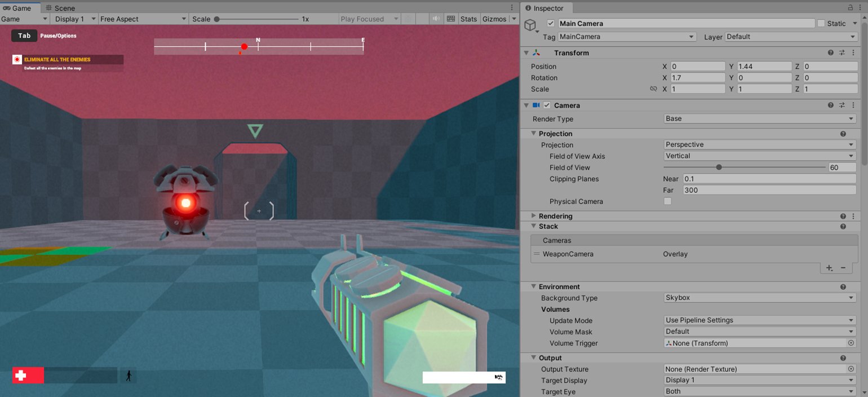The image size is (868, 397).
Task: Click the Scale constrain proportions link icon
Action: (653, 89)
